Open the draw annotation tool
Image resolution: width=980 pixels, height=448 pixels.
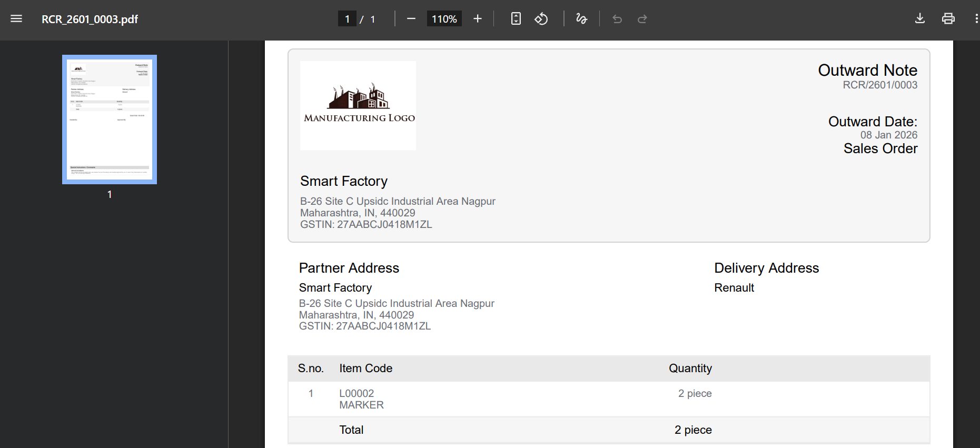(x=581, y=19)
